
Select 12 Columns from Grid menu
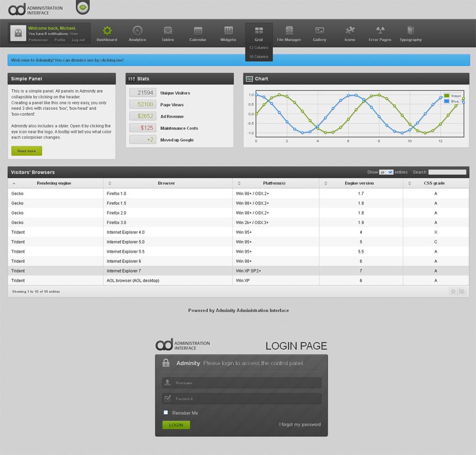coord(259,48)
